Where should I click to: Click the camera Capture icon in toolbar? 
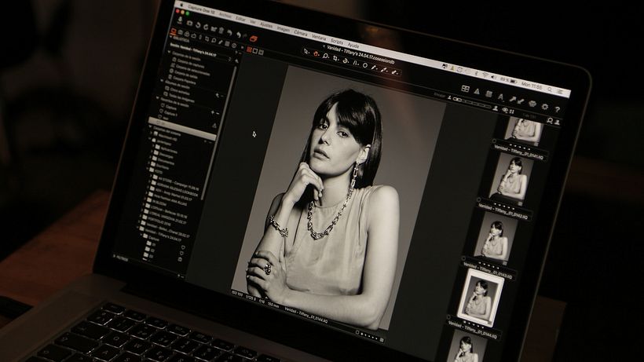point(189,24)
